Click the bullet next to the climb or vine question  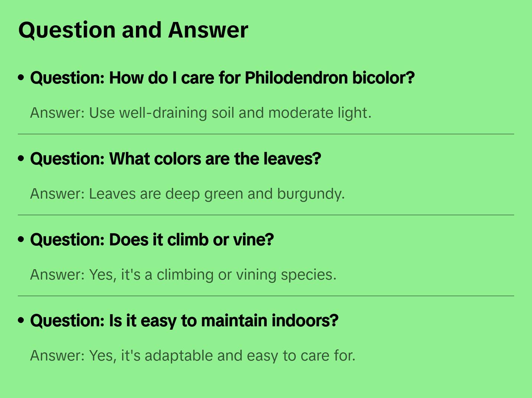point(21,239)
